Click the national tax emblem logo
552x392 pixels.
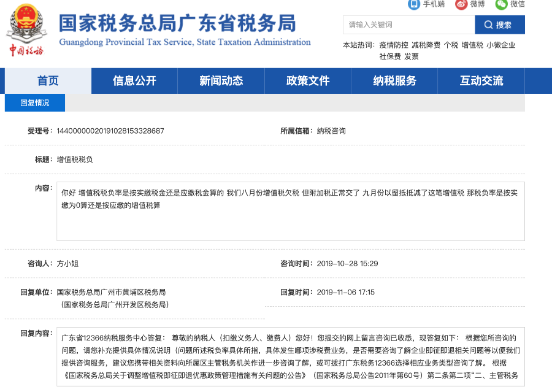[x=26, y=29]
